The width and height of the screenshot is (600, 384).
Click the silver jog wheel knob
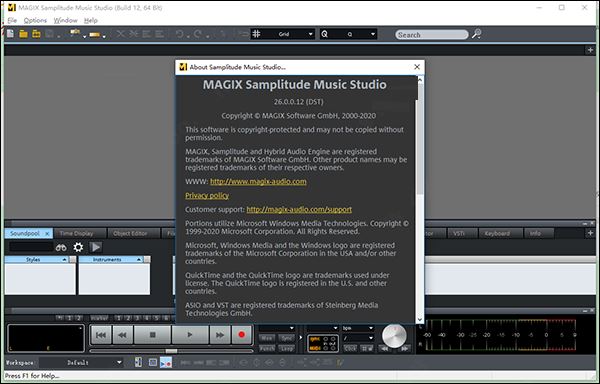pos(394,336)
